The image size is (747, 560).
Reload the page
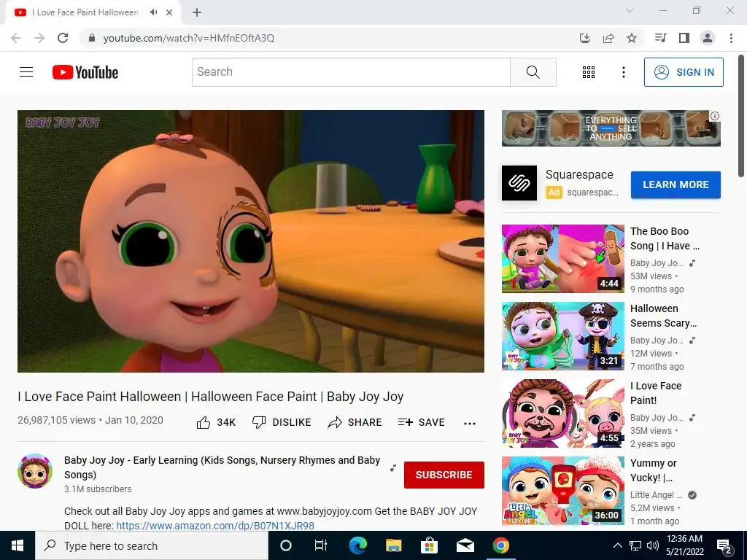click(63, 38)
